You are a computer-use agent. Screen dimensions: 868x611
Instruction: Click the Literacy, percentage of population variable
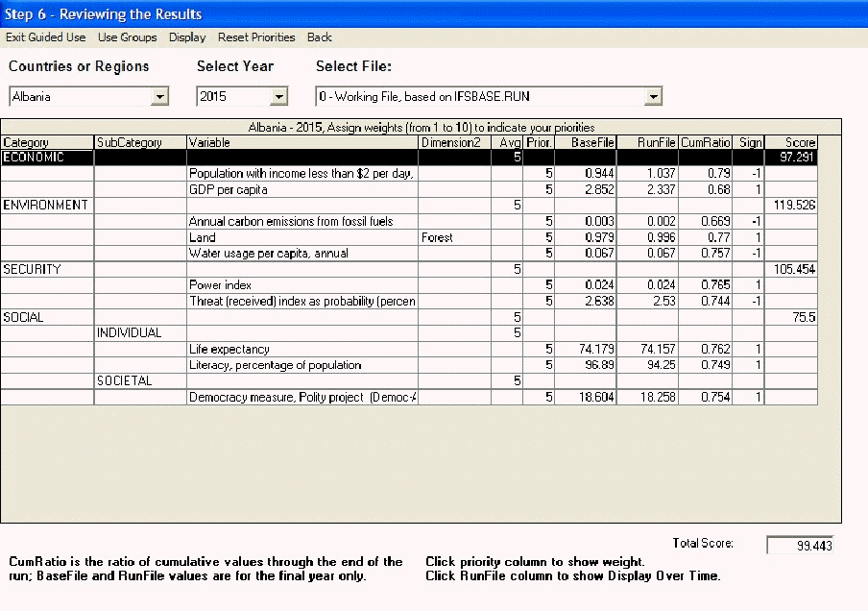(301, 366)
